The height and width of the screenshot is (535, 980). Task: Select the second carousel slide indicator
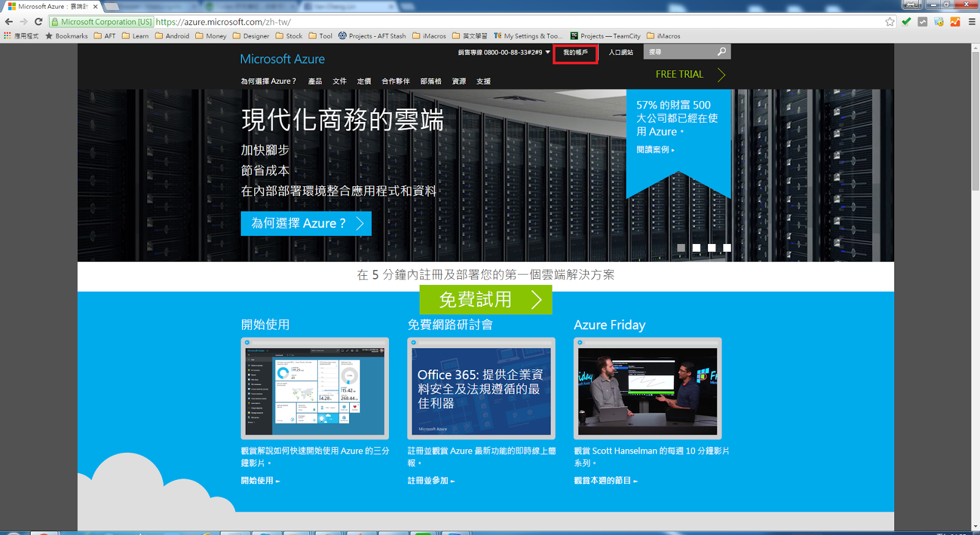696,248
